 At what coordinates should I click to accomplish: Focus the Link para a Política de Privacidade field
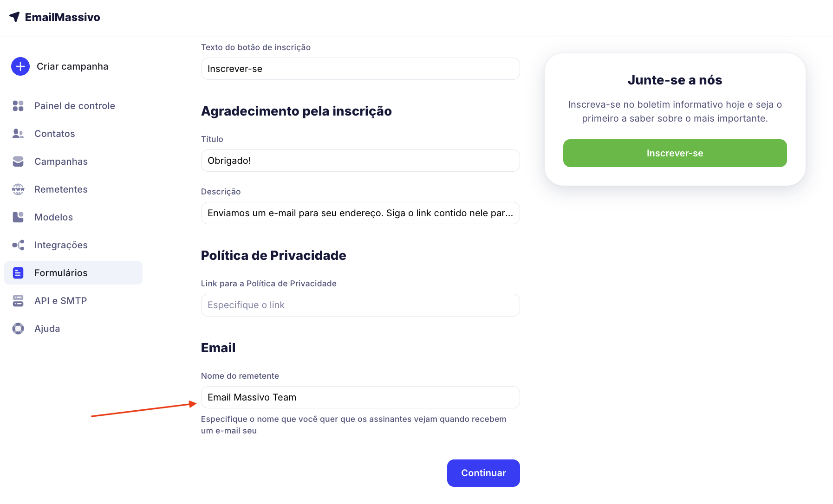tap(360, 305)
